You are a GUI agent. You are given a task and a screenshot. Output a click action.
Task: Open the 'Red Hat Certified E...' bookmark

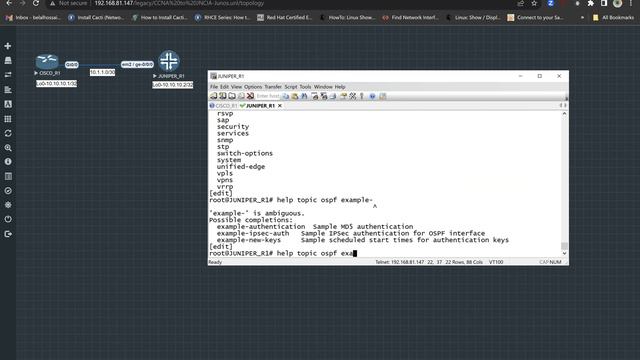(x=284, y=18)
